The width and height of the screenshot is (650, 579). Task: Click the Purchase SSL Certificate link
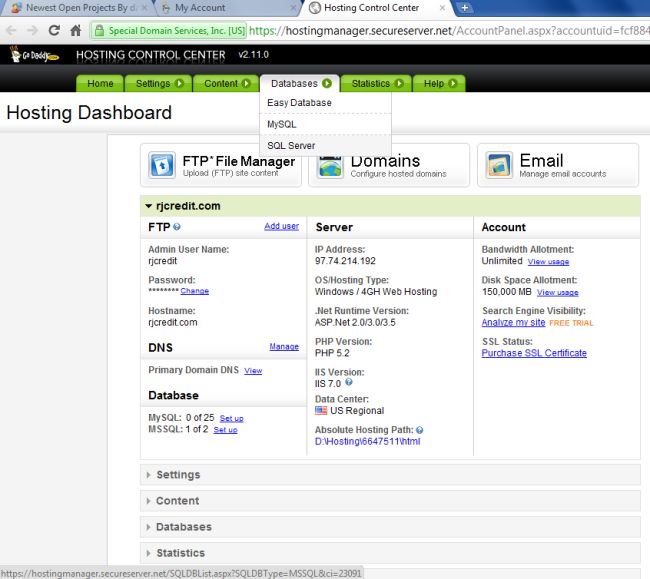click(x=534, y=353)
